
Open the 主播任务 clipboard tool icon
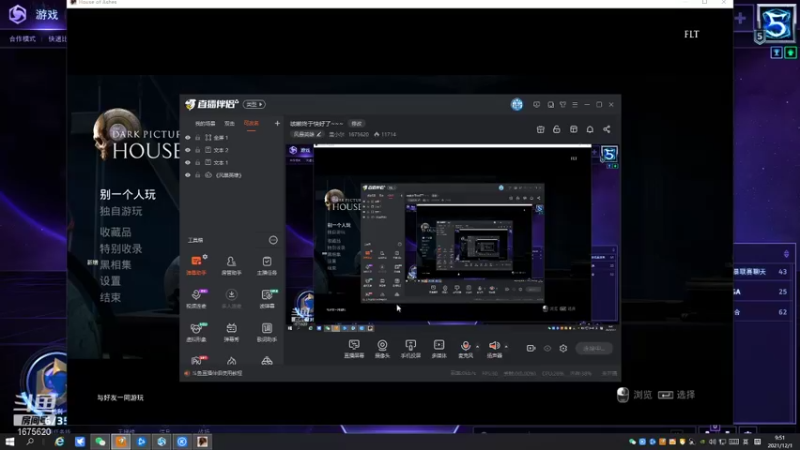pyautogui.click(x=267, y=265)
